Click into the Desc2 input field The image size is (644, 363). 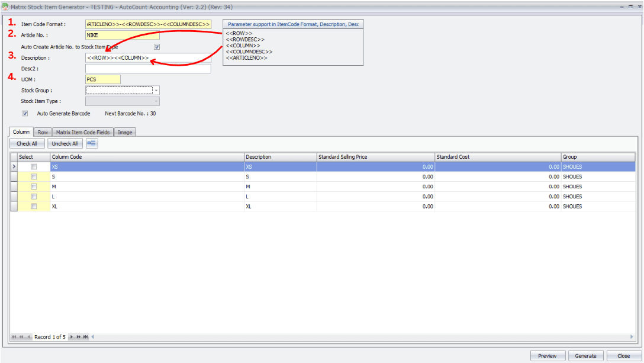148,69
